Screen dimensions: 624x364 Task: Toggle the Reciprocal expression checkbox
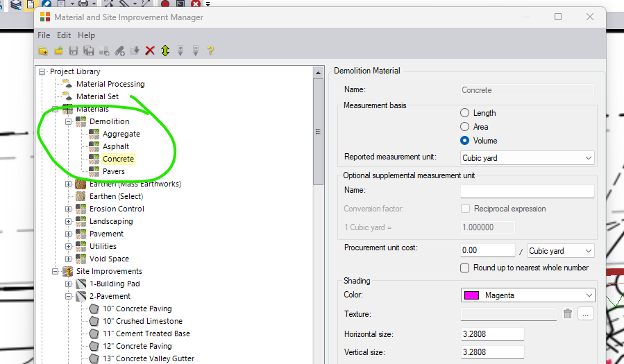point(465,209)
